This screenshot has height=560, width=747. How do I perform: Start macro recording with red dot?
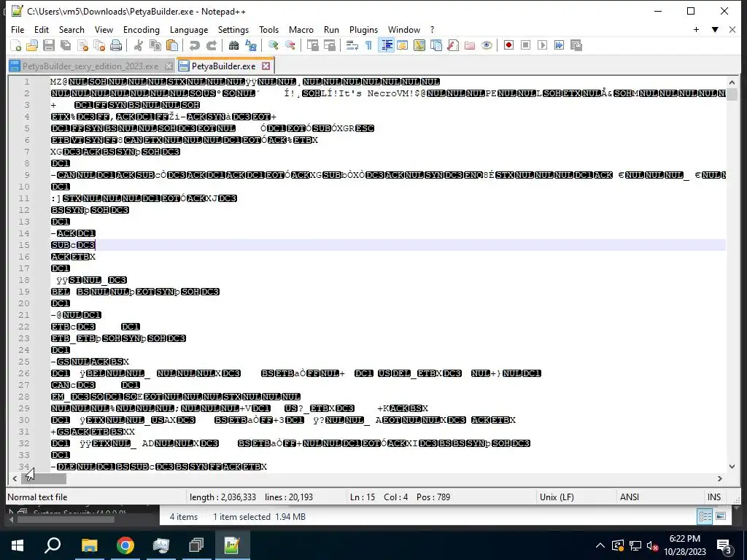click(x=508, y=45)
